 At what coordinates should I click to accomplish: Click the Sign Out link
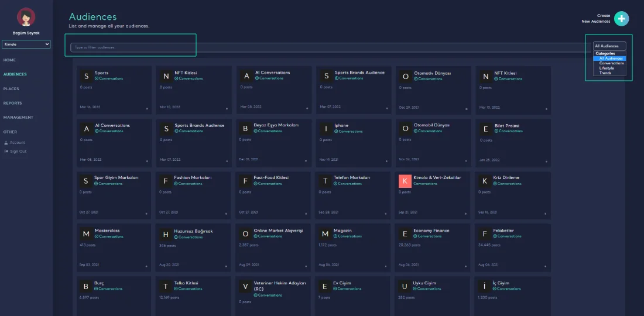pyautogui.click(x=18, y=152)
